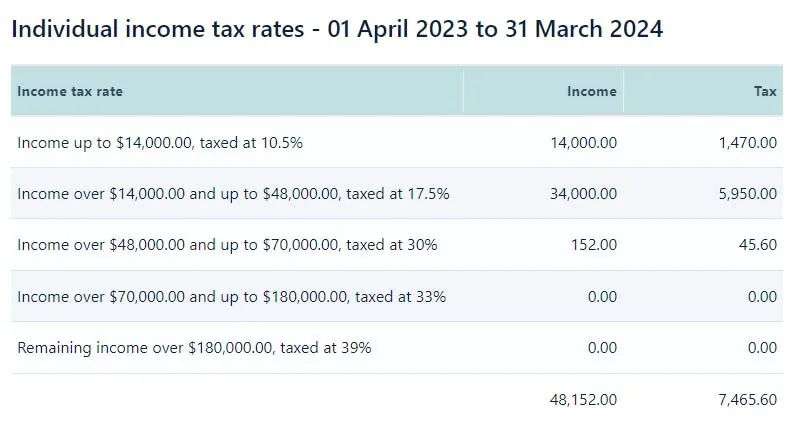Select the 45.60 tax value
The image size is (790, 435).
758,245
